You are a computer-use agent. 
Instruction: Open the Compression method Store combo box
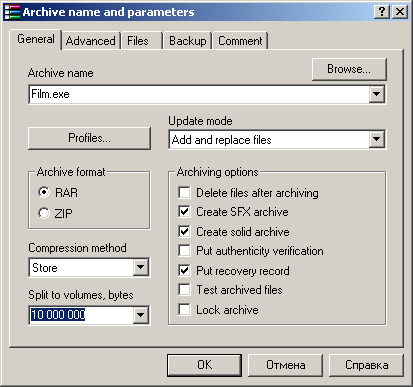[89, 268]
